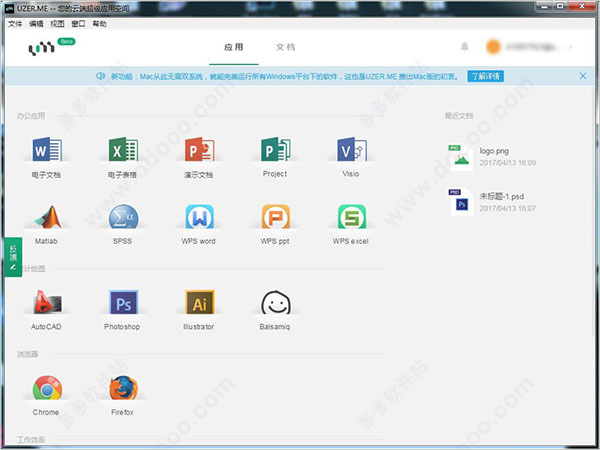
Task: Click the speaker announcement icon in banner
Action: pyautogui.click(x=100, y=76)
